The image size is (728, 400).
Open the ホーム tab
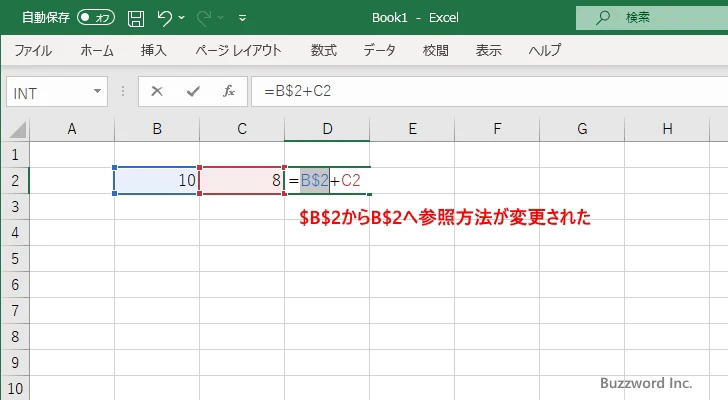coord(97,50)
